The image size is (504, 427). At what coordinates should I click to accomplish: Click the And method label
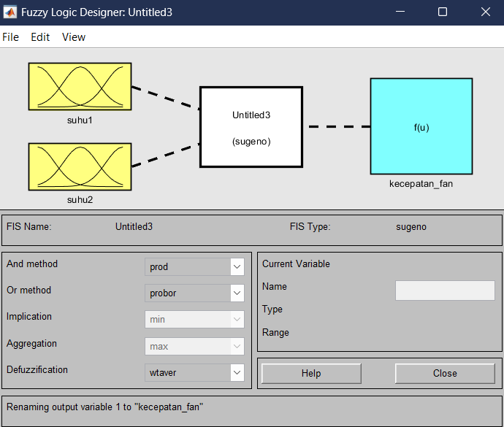point(32,263)
